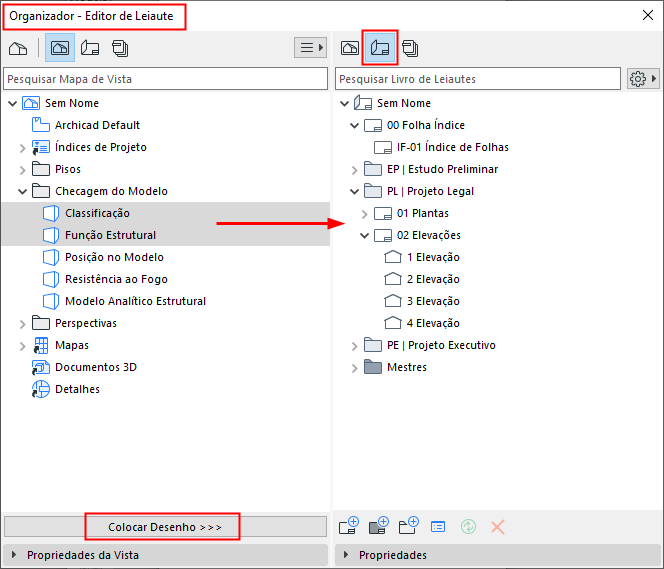Screen dimensions: 664x569
Task: Select Resistência ao Fogo view
Action: click(x=116, y=279)
